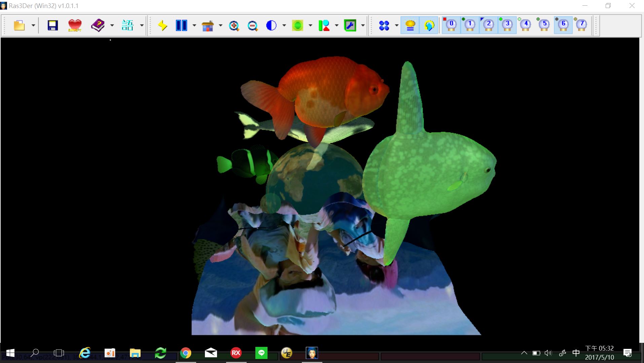Expand the open folder dropdown arrow

33,26
